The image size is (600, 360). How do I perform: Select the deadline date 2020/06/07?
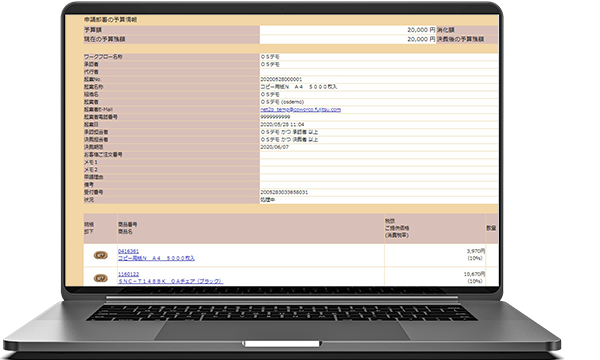pos(274,147)
